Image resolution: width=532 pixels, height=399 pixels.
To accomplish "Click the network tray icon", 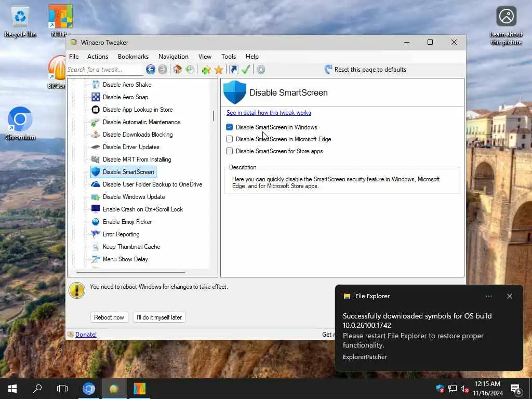I will 453,389.
